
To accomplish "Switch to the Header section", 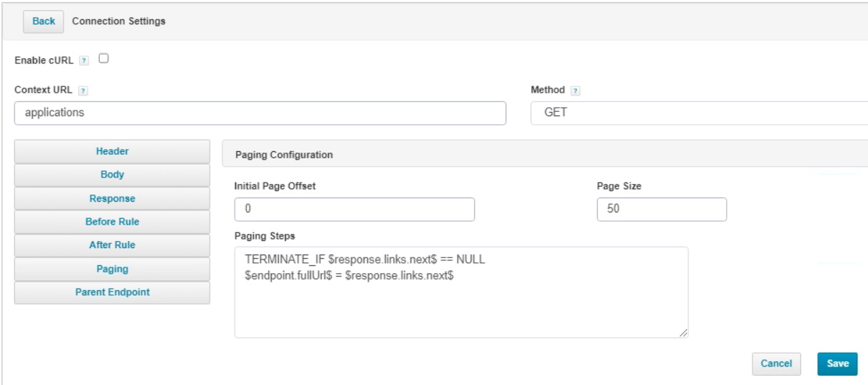I will (x=112, y=151).
